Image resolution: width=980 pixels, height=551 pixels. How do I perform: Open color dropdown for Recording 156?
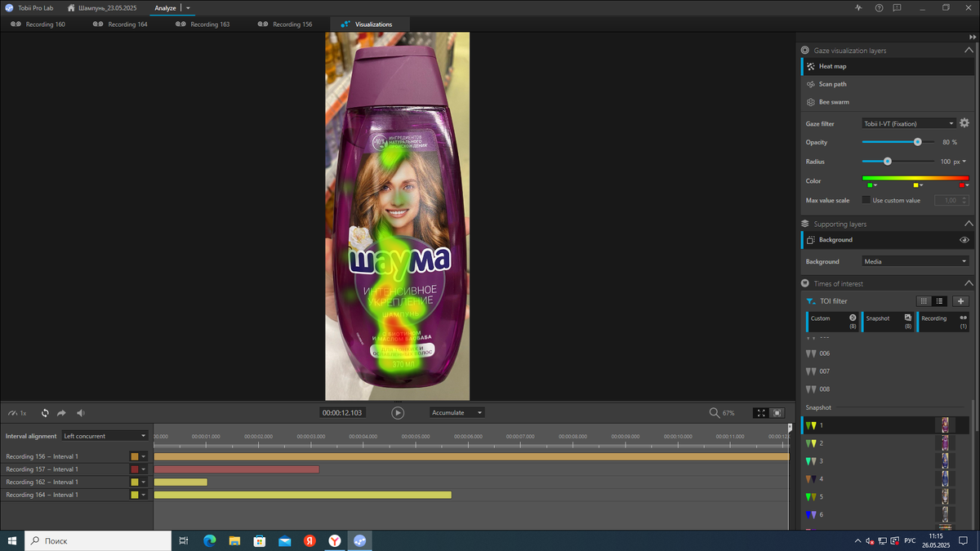(x=144, y=457)
